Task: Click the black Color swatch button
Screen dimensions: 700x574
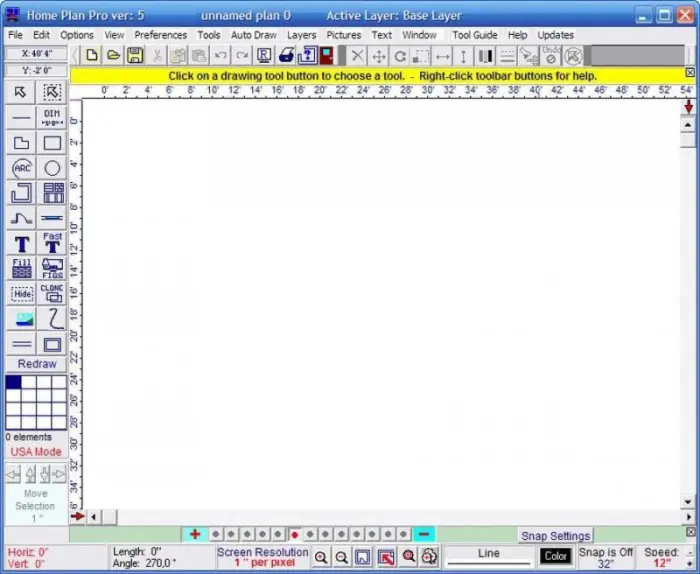Action: (x=556, y=556)
